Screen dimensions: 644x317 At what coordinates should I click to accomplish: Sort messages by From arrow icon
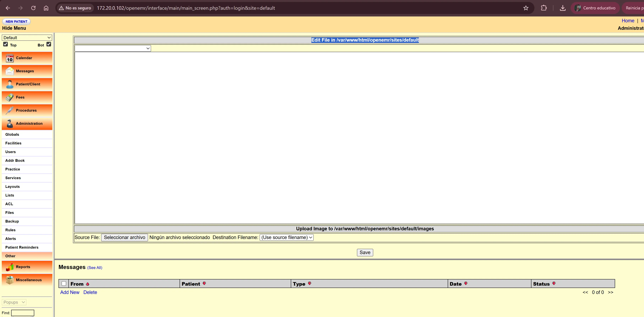pyautogui.click(x=87, y=284)
